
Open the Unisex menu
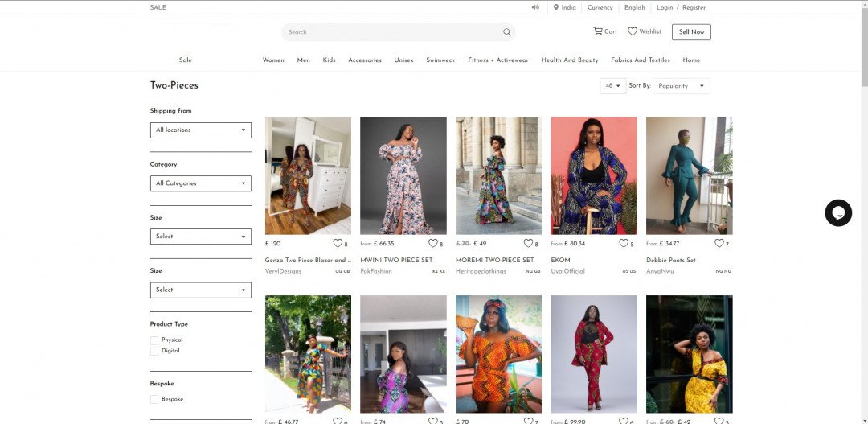point(403,60)
